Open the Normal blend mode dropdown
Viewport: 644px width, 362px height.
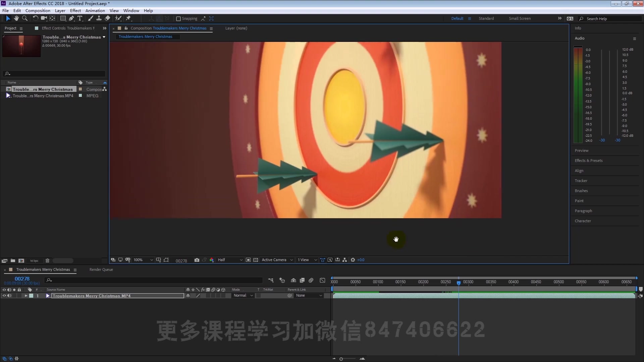tap(243, 295)
